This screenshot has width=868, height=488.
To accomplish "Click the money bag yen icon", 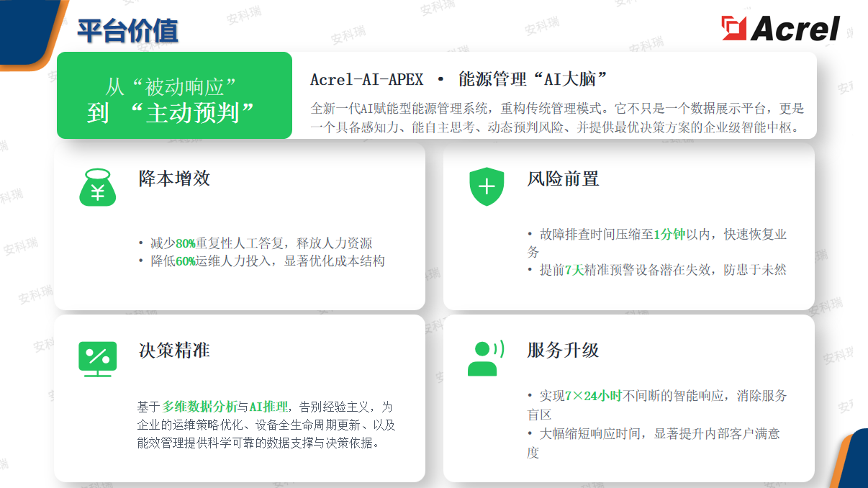I will [97, 187].
